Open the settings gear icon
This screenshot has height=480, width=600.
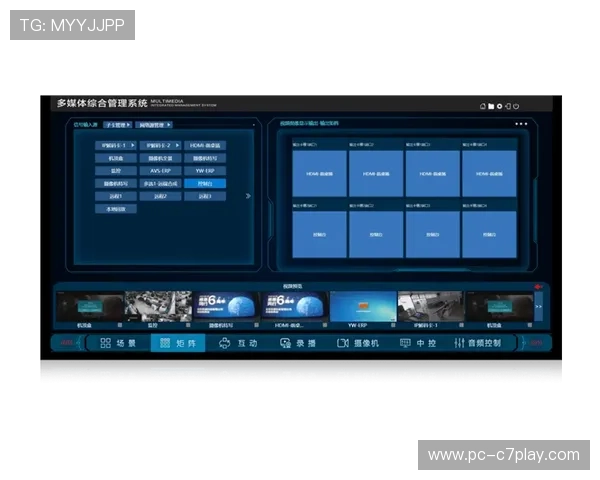pyautogui.click(x=499, y=106)
